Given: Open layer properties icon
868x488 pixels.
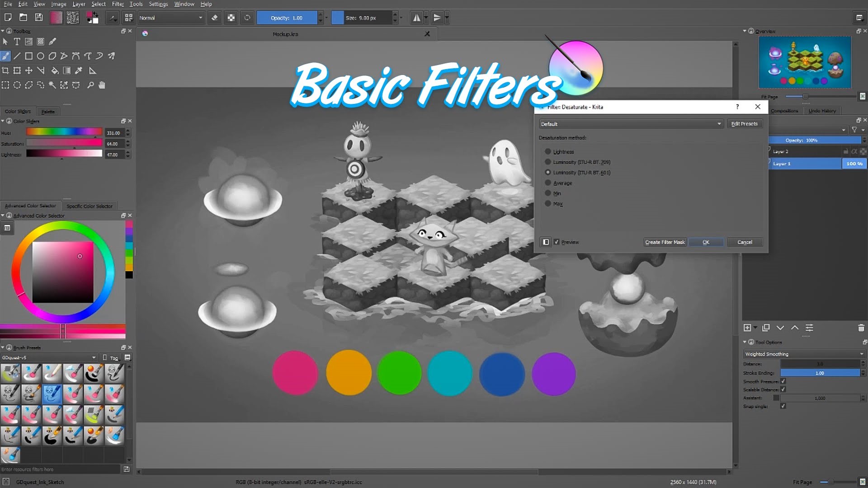Looking at the screenshot, I should (809, 328).
